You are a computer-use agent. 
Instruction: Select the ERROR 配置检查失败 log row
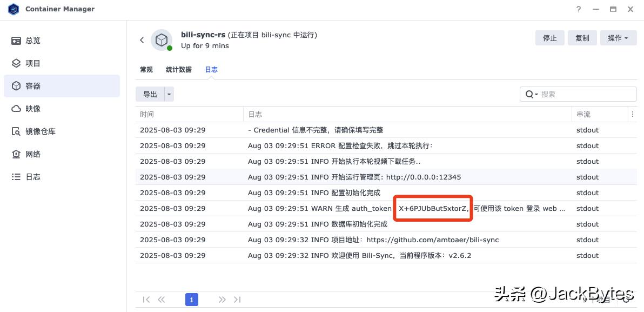click(x=386, y=145)
